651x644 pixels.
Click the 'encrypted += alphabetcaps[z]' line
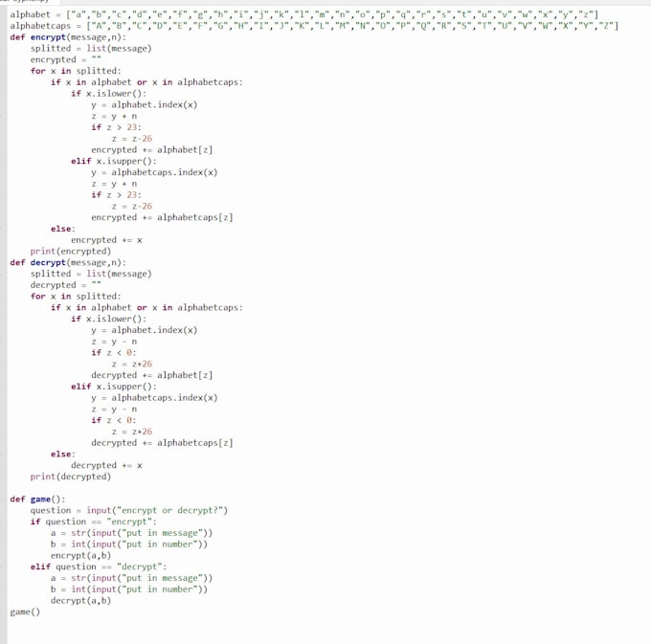(162, 217)
